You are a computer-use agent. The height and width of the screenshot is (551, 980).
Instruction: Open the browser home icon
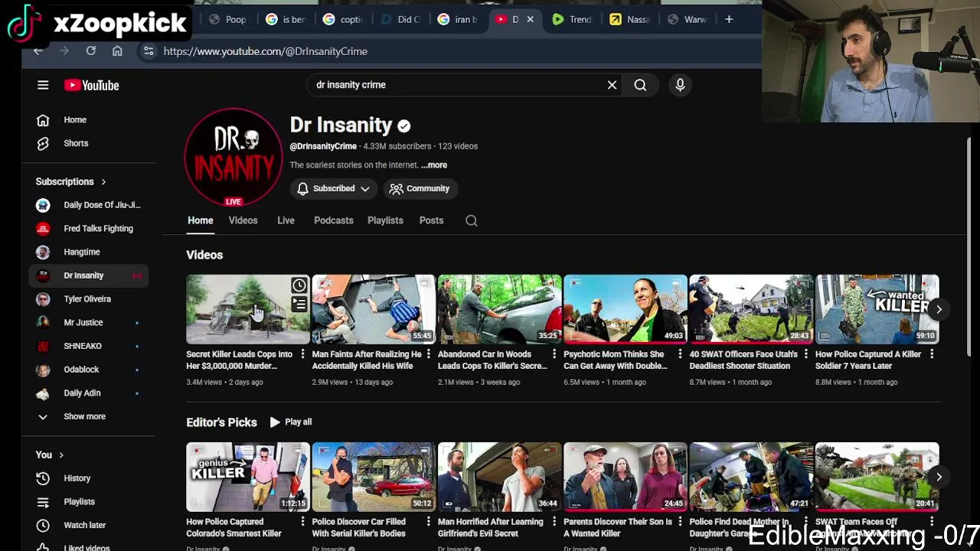coord(117,51)
